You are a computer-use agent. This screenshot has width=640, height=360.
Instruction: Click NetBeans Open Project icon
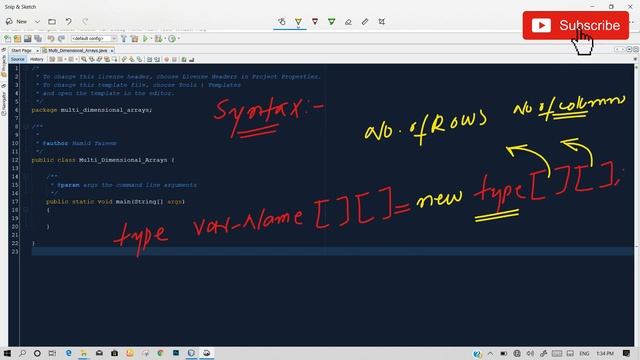tap(27, 38)
